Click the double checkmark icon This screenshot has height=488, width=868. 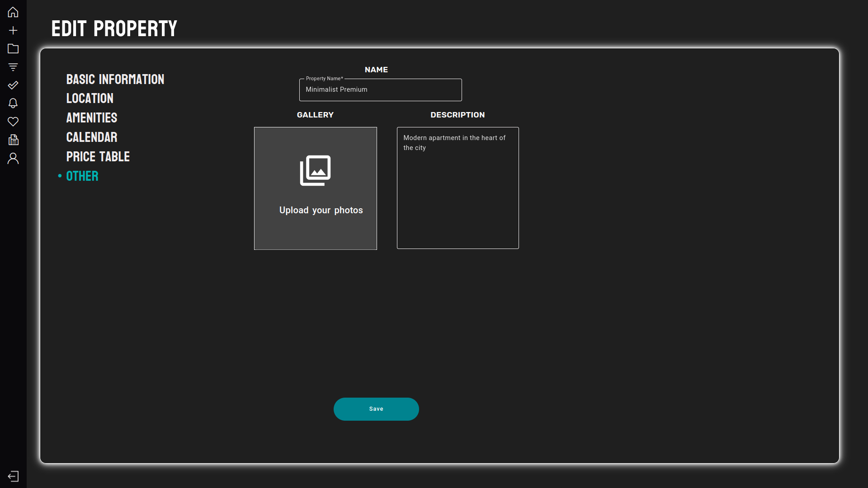pyautogui.click(x=13, y=85)
